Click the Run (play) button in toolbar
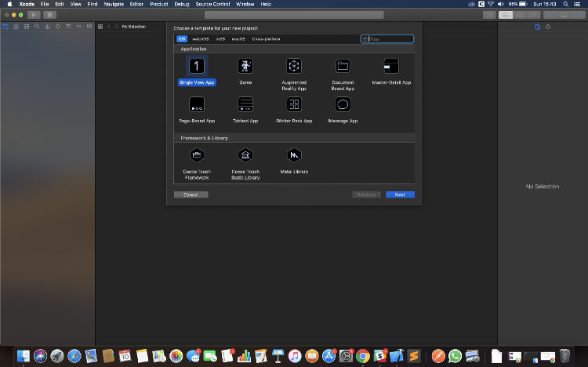Viewport: 588px width, 367px height. point(34,15)
